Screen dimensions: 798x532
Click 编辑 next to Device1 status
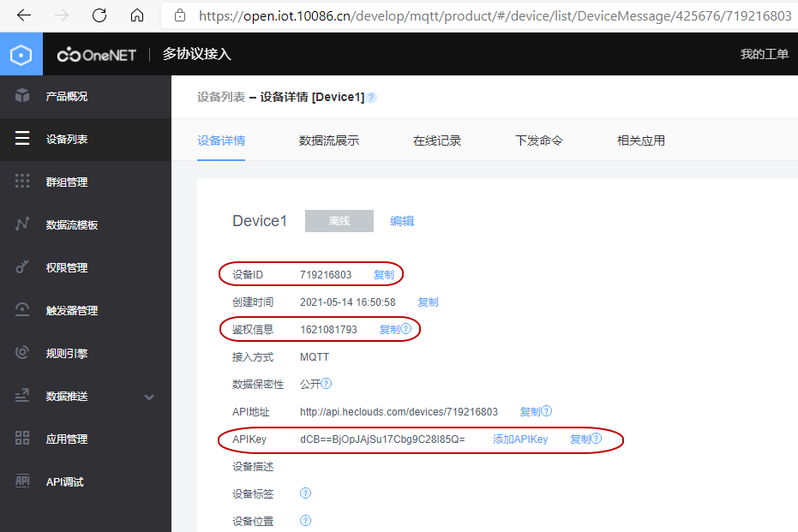point(401,220)
